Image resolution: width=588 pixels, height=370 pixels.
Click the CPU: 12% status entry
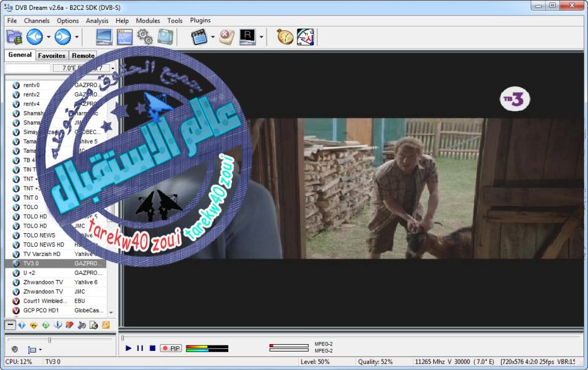[19, 362]
